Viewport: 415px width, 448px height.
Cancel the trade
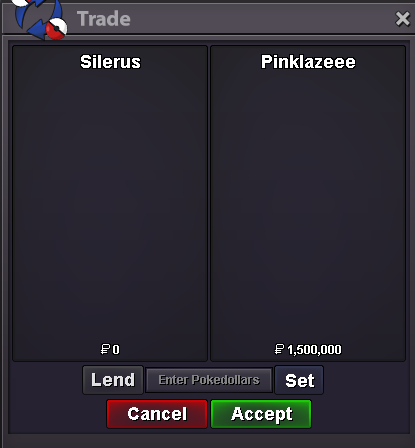point(157,414)
